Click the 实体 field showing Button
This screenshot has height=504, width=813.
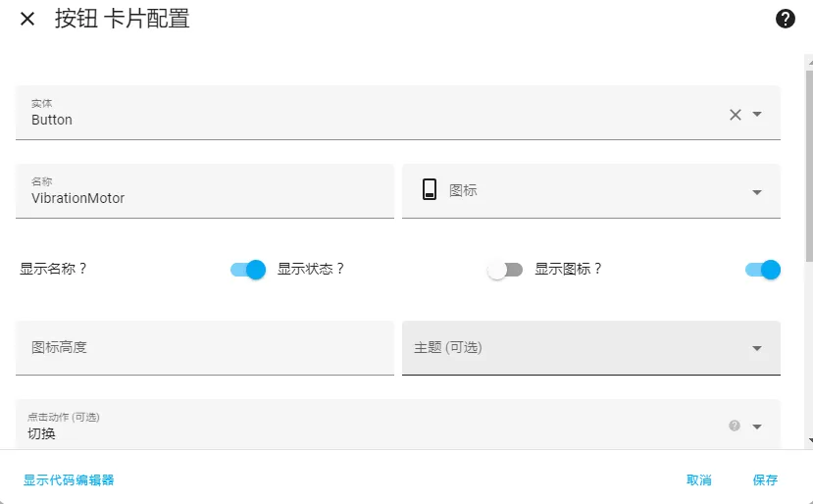(x=398, y=113)
